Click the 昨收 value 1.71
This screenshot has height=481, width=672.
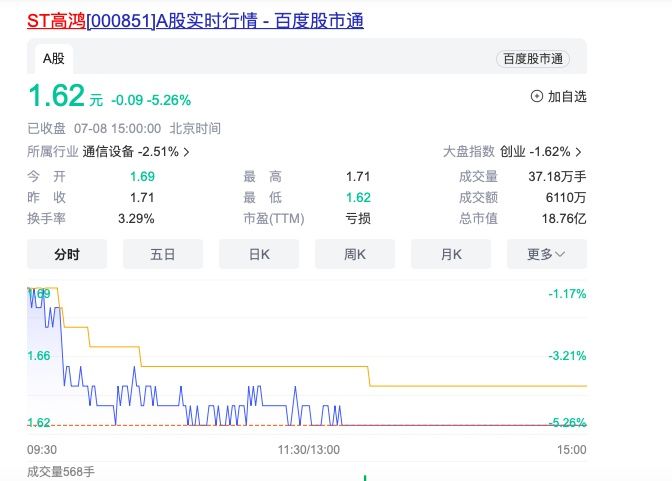coord(142,198)
